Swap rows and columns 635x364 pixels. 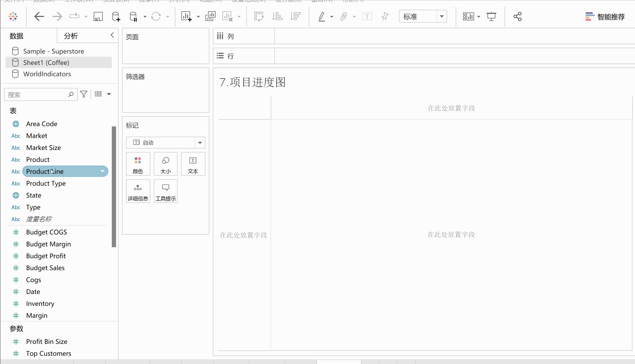pyautogui.click(x=259, y=16)
